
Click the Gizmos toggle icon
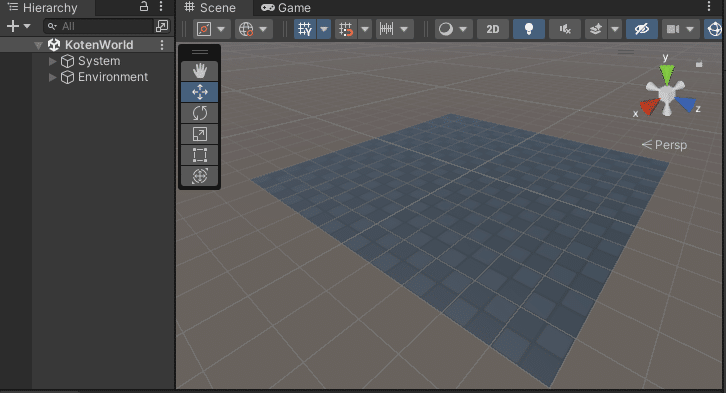(714, 29)
